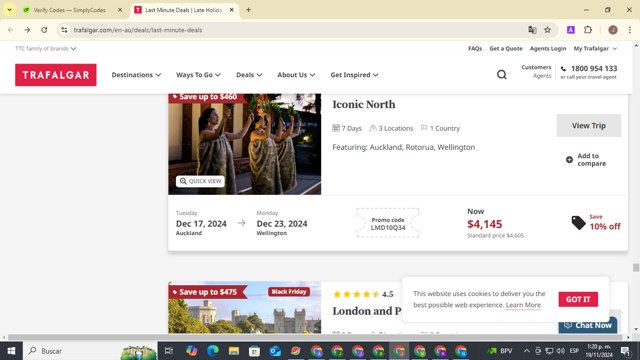Open Task View on taskbar
This screenshot has height=360, width=640.
[x=169, y=351]
